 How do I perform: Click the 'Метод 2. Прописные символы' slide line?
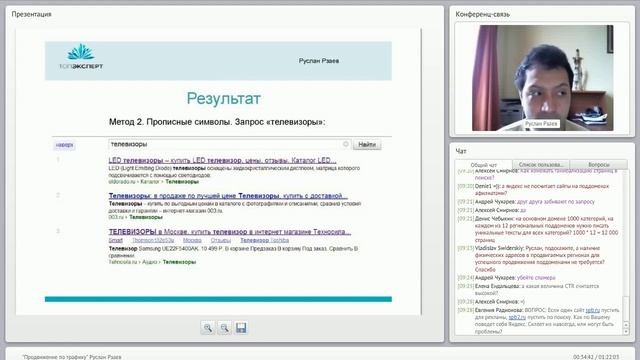coord(217,122)
